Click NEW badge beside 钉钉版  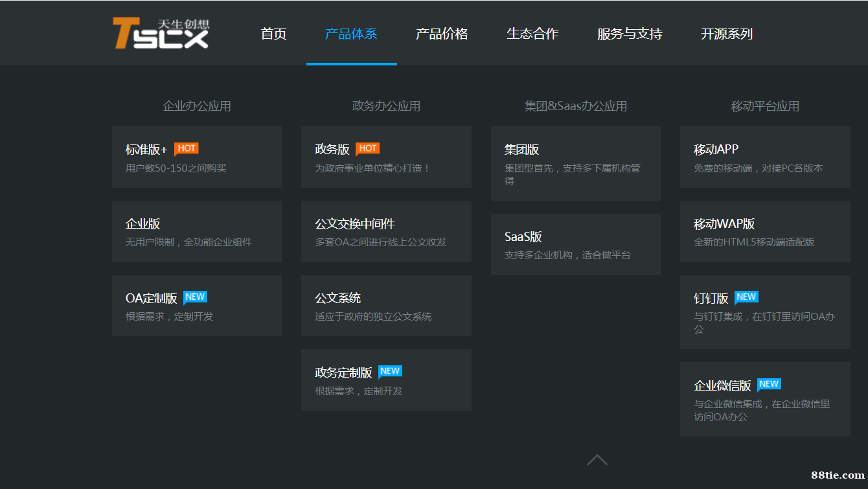point(746,297)
